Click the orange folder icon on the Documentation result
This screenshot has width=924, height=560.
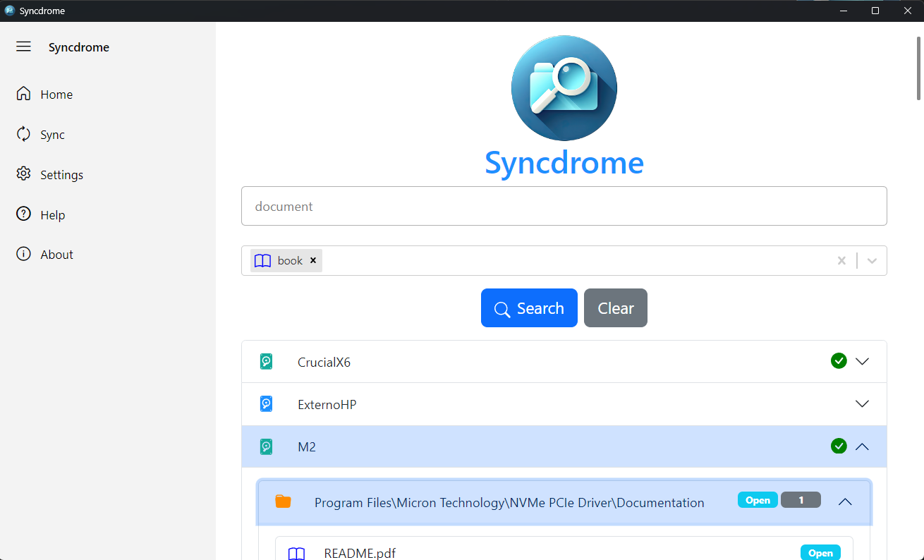[x=284, y=501]
